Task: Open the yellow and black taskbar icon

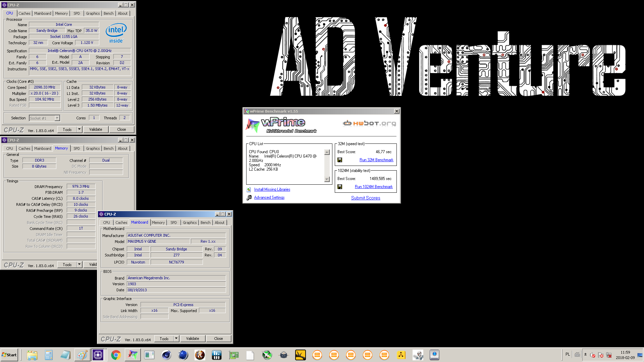Action: click(x=301, y=355)
